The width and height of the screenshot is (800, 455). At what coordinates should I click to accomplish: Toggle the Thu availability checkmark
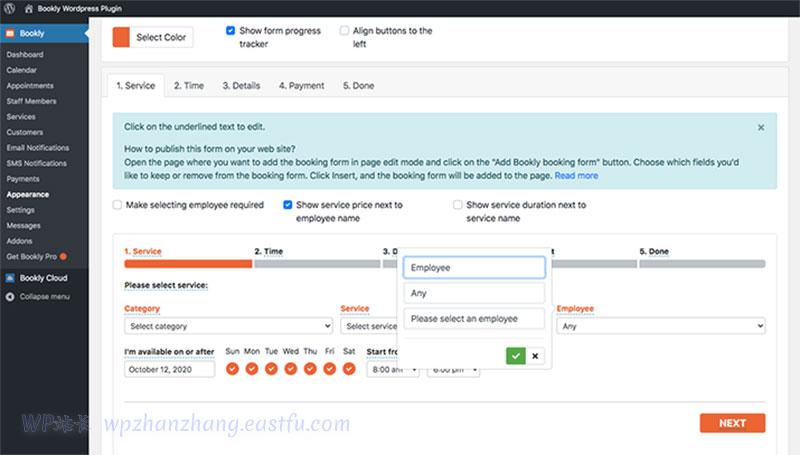coord(310,368)
